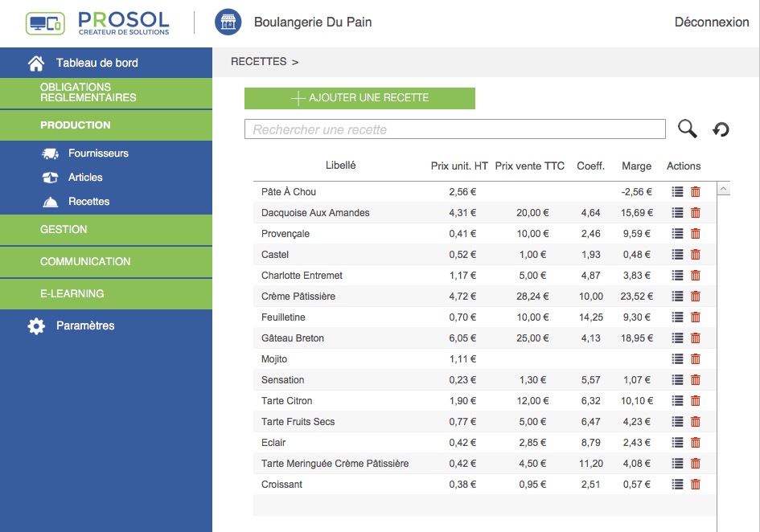Delete the Dacquoise Aux Amandes recipe

(x=696, y=213)
